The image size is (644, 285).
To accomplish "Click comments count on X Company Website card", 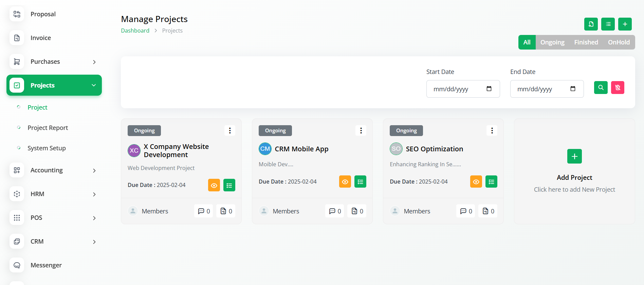I will (x=204, y=211).
